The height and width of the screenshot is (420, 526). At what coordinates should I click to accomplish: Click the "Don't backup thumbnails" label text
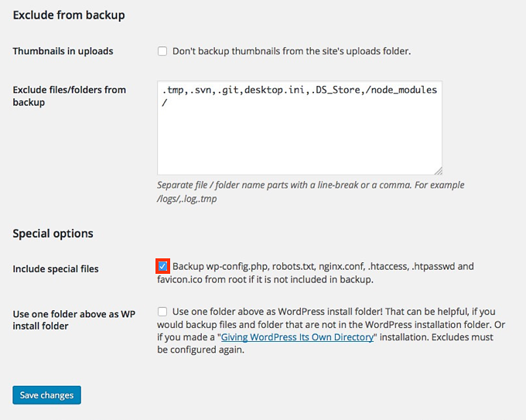click(x=291, y=51)
